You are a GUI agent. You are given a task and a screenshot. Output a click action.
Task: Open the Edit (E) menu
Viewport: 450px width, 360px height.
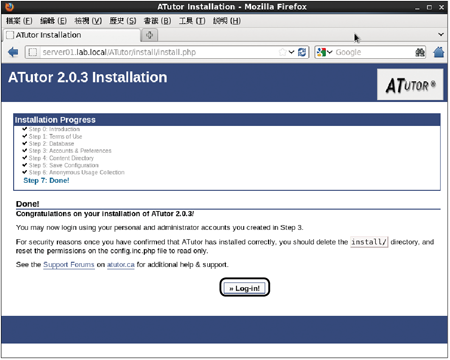(53, 21)
